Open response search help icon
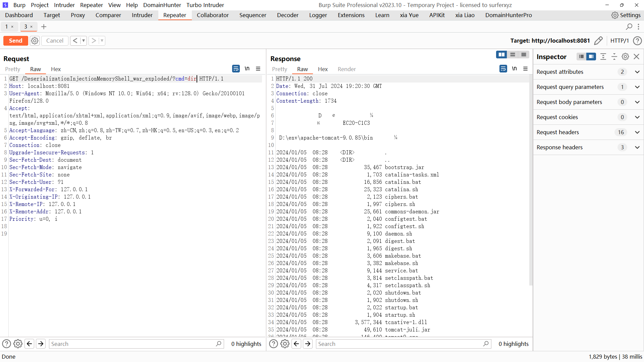Image resolution: width=644 pixels, height=362 pixels. pyautogui.click(x=273, y=344)
